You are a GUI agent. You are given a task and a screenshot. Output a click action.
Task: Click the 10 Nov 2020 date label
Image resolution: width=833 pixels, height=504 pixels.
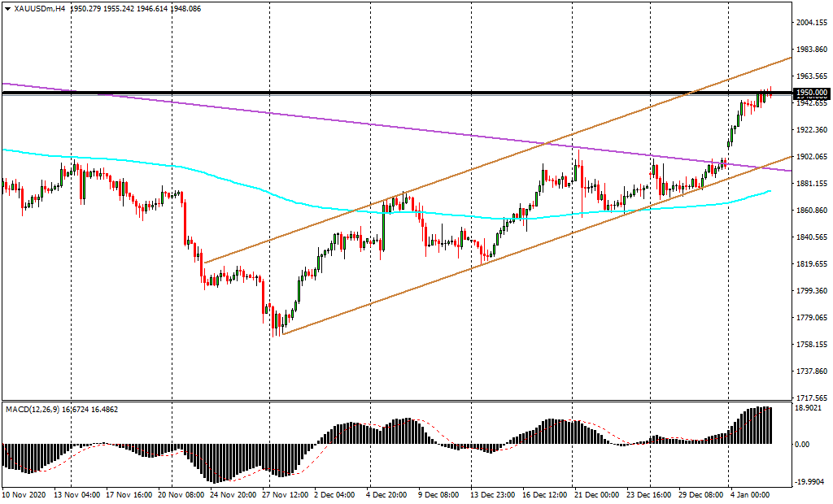click(x=23, y=493)
